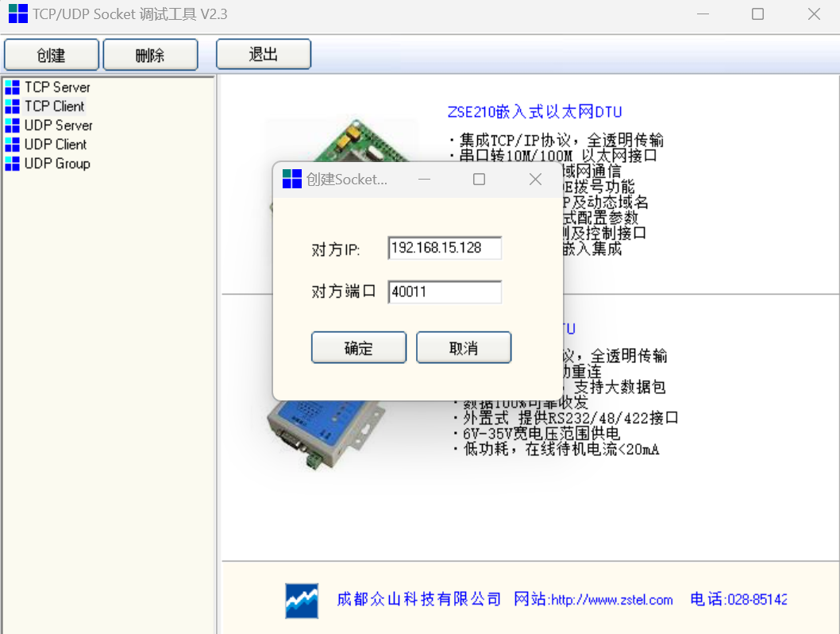The height and width of the screenshot is (634, 840).
Task: Click the TCP Server tree icon
Action: click(x=12, y=87)
